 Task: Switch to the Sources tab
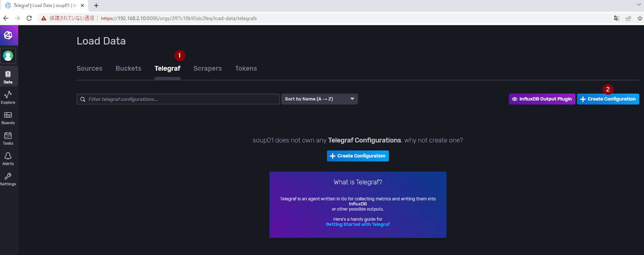click(x=89, y=68)
